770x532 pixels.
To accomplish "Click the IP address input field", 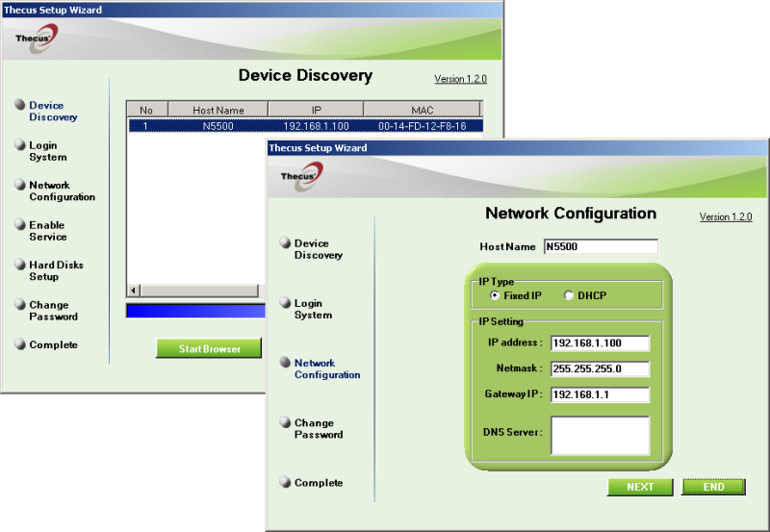I will (600, 343).
